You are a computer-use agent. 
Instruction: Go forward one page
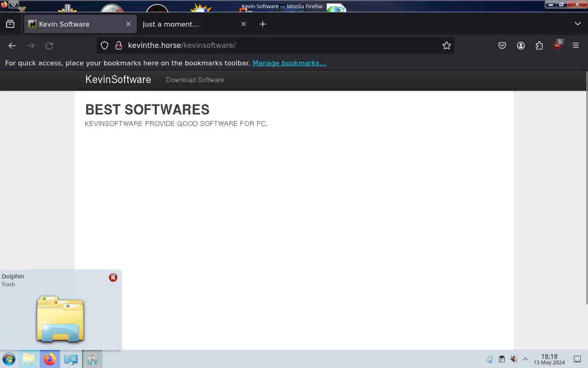[x=31, y=46]
